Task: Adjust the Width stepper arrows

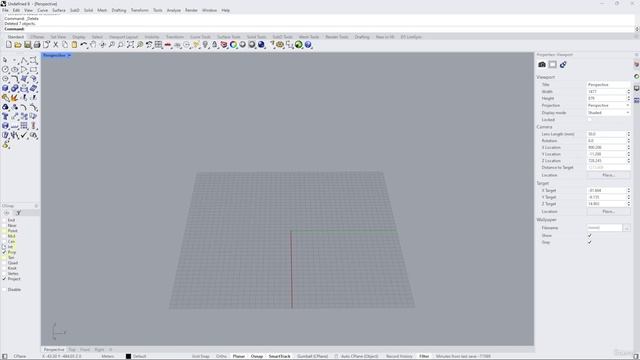Action: [x=628, y=91]
